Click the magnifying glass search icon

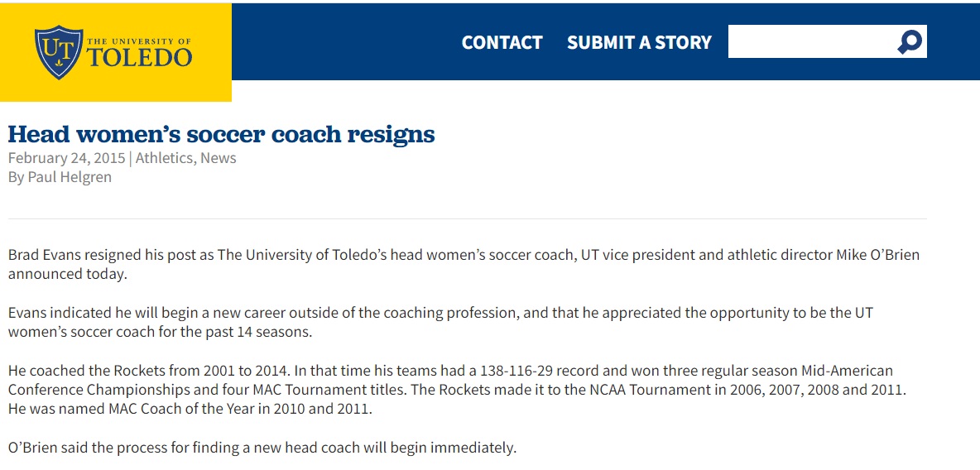910,41
